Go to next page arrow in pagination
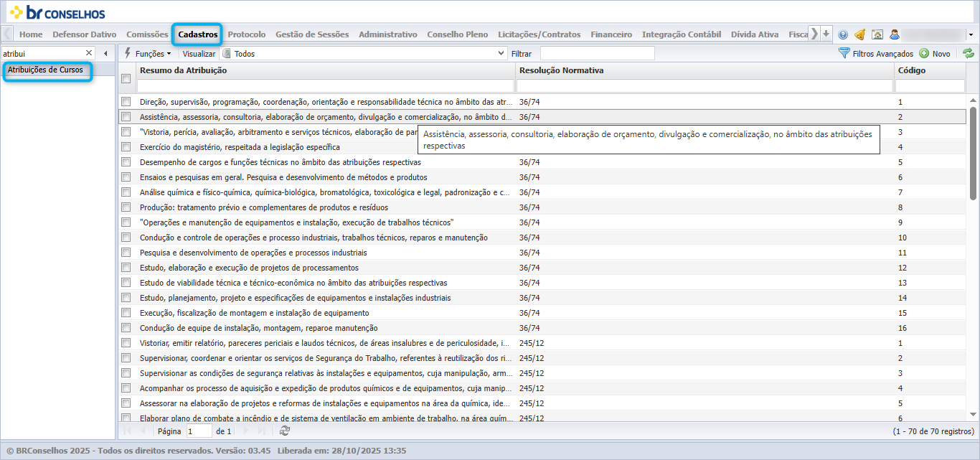The image size is (980, 460). (246, 431)
